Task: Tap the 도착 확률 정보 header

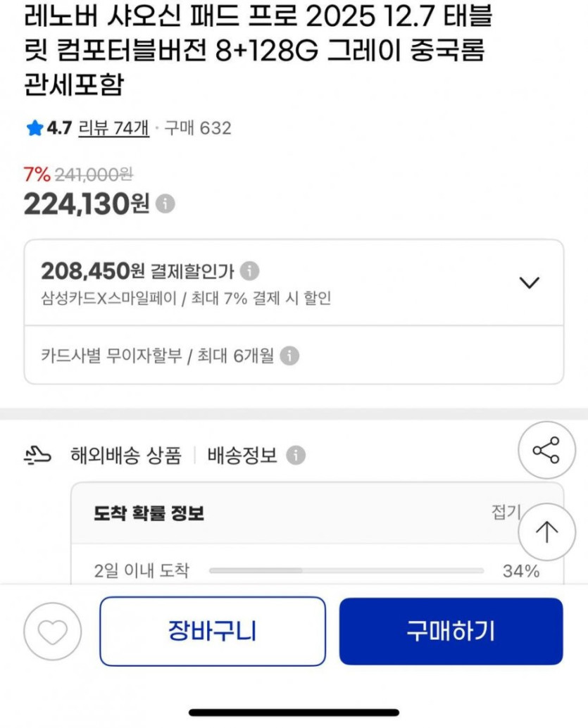Action: click(149, 513)
